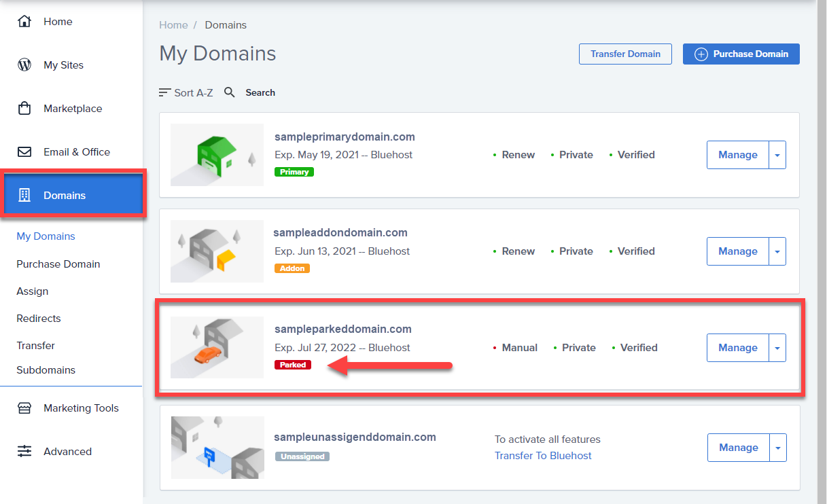
Task: Click the Home breadcrumb link
Action: click(173, 25)
